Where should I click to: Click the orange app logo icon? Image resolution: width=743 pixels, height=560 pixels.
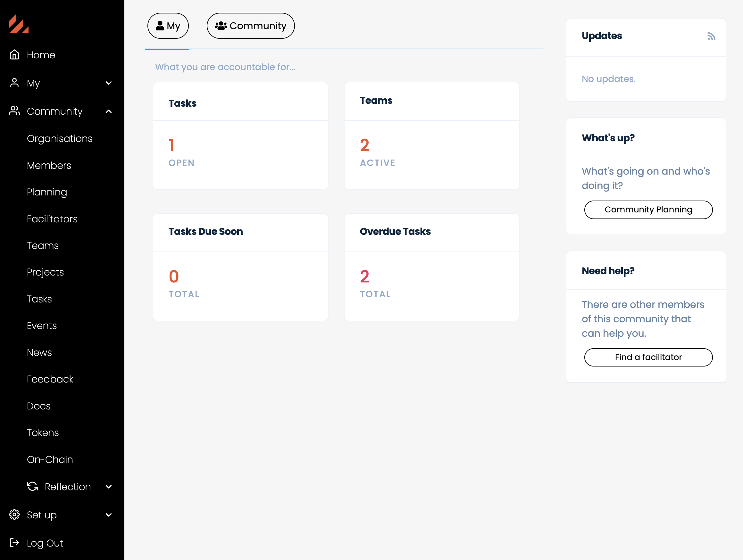pyautogui.click(x=19, y=24)
